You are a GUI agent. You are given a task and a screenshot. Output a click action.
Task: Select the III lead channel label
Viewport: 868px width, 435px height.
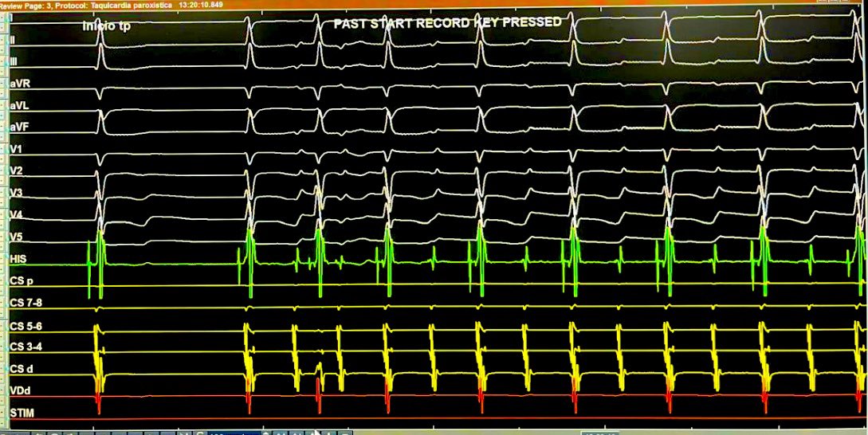click(14, 61)
